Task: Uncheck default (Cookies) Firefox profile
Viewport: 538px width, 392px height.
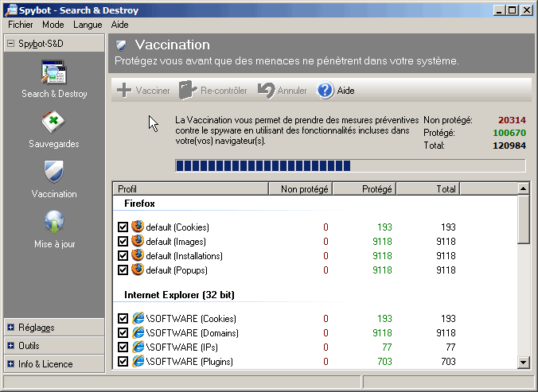Action: (123, 227)
